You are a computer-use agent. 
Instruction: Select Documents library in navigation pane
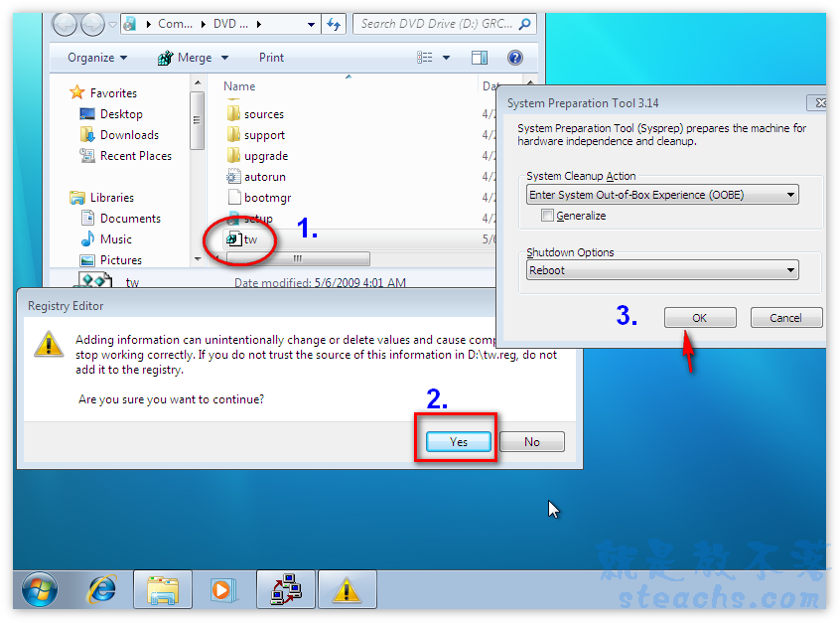point(120,219)
